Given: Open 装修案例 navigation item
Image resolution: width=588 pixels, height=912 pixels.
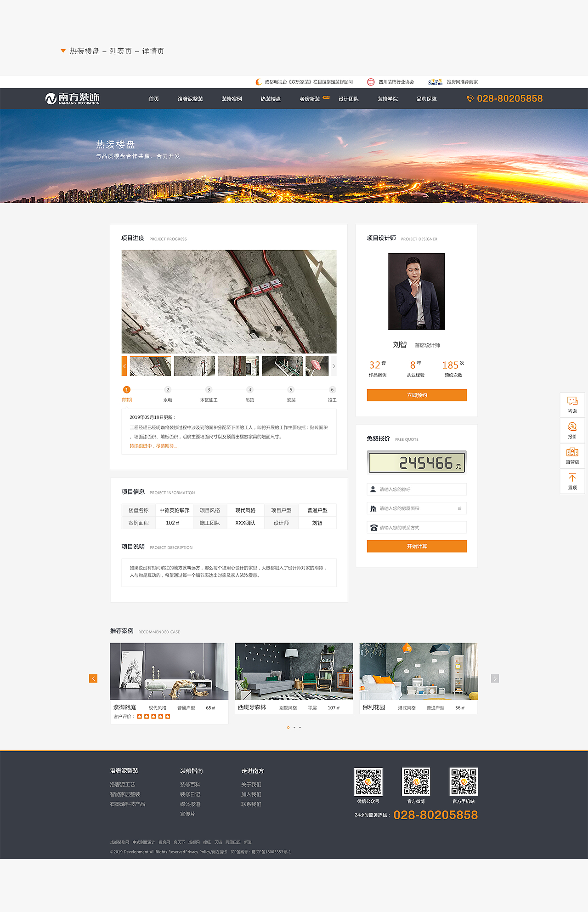Looking at the screenshot, I should (232, 99).
